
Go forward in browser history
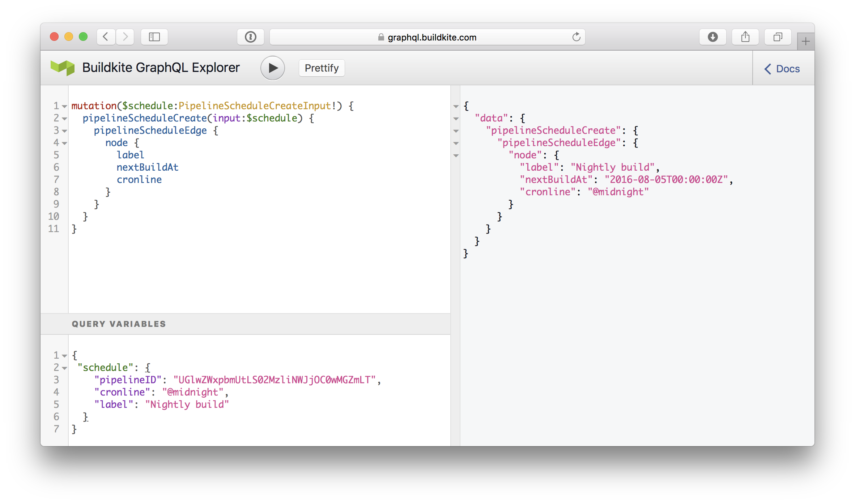[x=125, y=37]
